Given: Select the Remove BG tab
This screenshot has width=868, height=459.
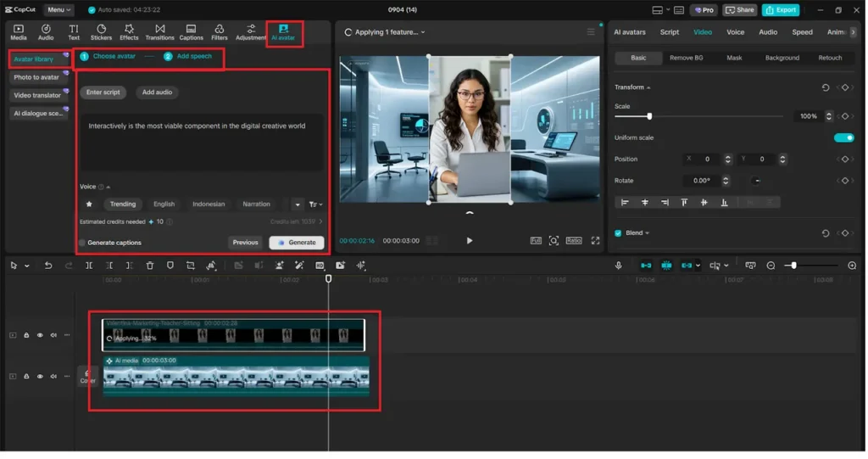Looking at the screenshot, I should [x=686, y=58].
